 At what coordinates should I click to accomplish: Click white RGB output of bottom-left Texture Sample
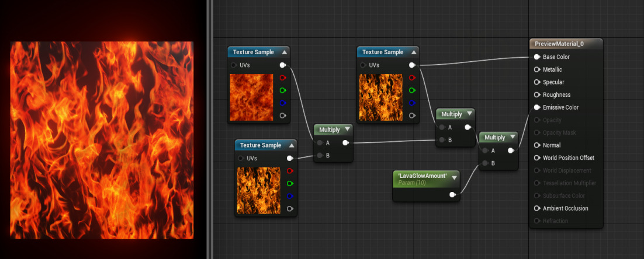tap(289, 158)
